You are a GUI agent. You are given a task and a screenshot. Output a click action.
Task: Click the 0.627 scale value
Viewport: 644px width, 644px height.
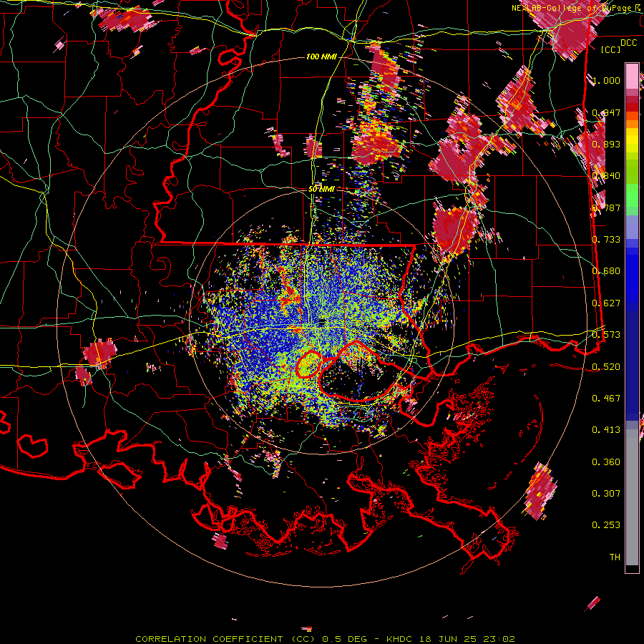pos(606,303)
